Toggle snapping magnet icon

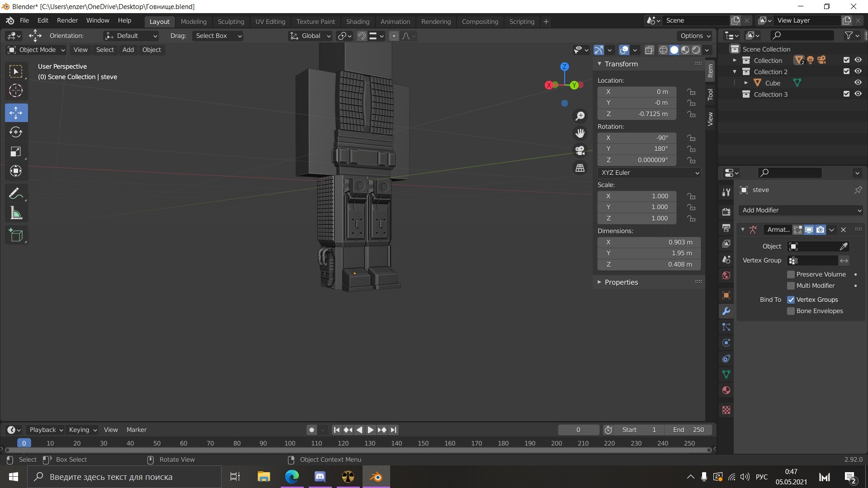(x=362, y=36)
